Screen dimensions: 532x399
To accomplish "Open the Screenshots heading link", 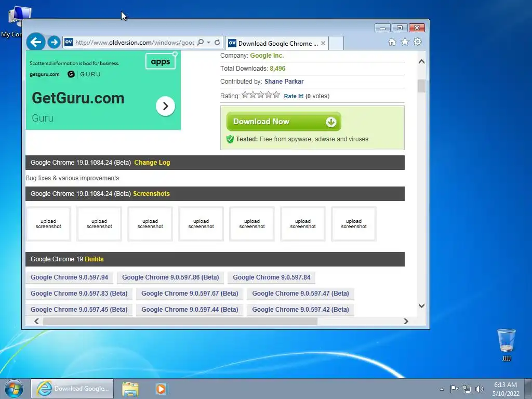I will tap(151, 194).
